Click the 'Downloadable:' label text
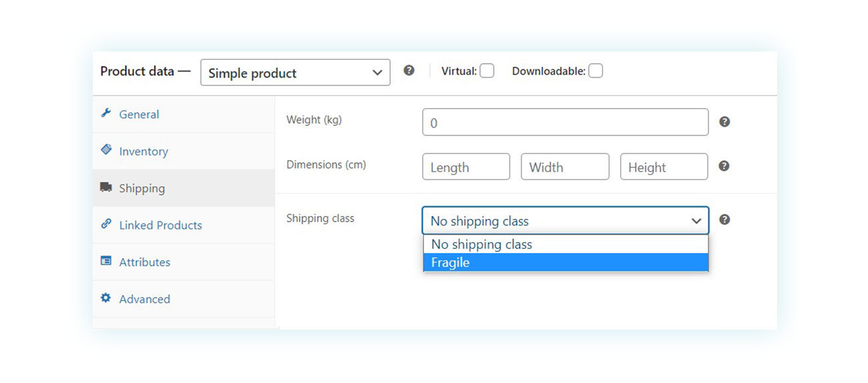 (548, 71)
